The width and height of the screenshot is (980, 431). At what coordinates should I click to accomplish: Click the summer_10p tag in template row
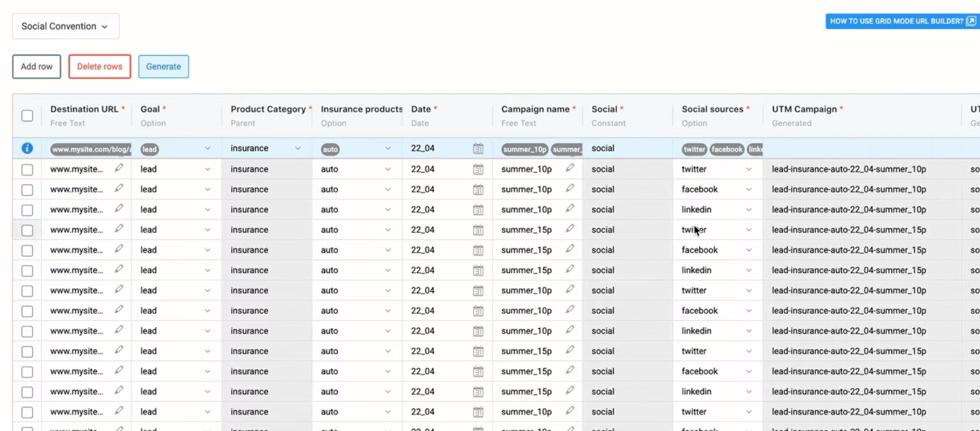click(x=525, y=149)
